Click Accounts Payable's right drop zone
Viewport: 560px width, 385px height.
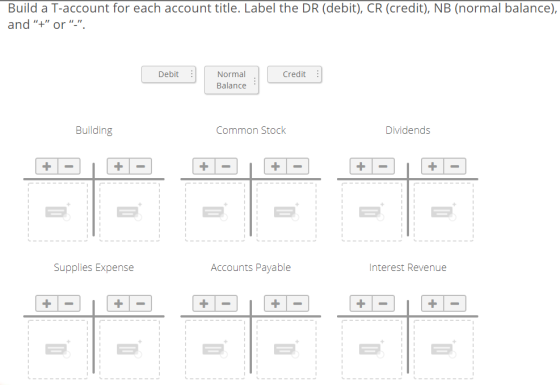click(286, 349)
